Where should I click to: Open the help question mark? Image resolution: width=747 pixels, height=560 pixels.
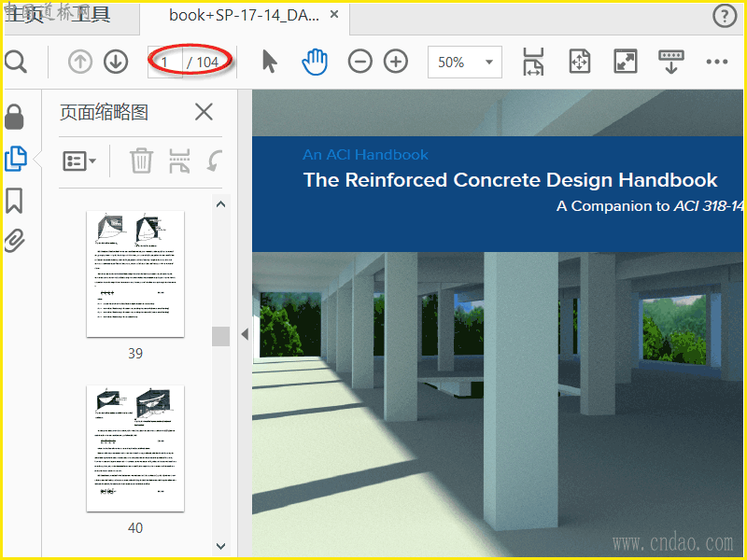725,15
